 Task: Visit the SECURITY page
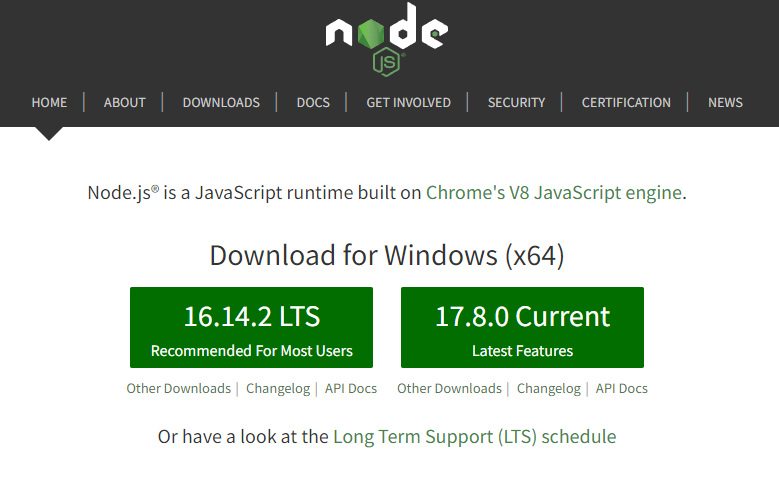[x=516, y=102]
